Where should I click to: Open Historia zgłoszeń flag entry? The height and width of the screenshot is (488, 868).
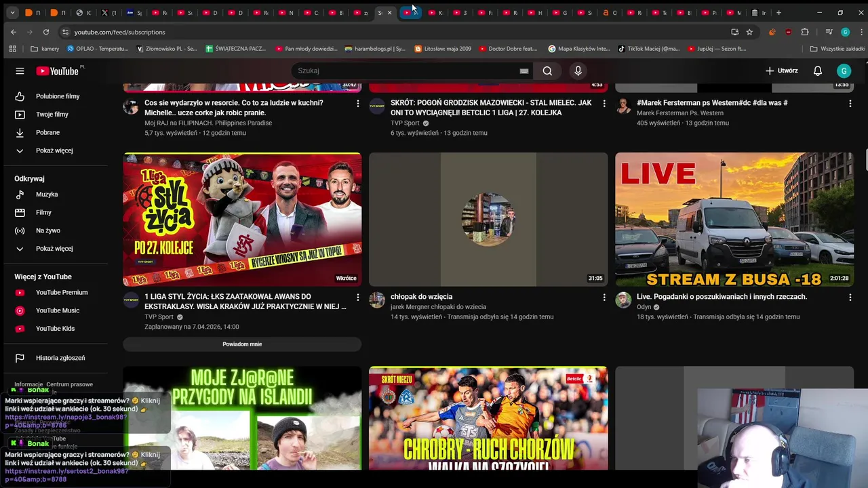tap(60, 358)
